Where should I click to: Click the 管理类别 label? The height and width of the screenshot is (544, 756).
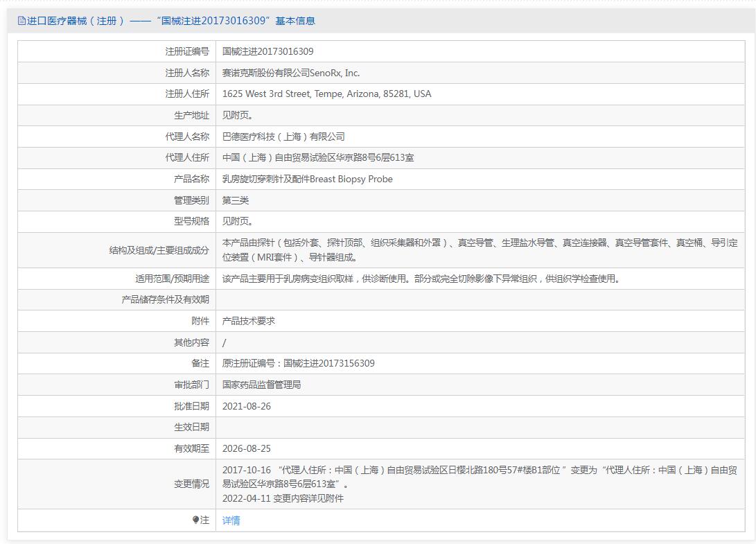coord(191,200)
